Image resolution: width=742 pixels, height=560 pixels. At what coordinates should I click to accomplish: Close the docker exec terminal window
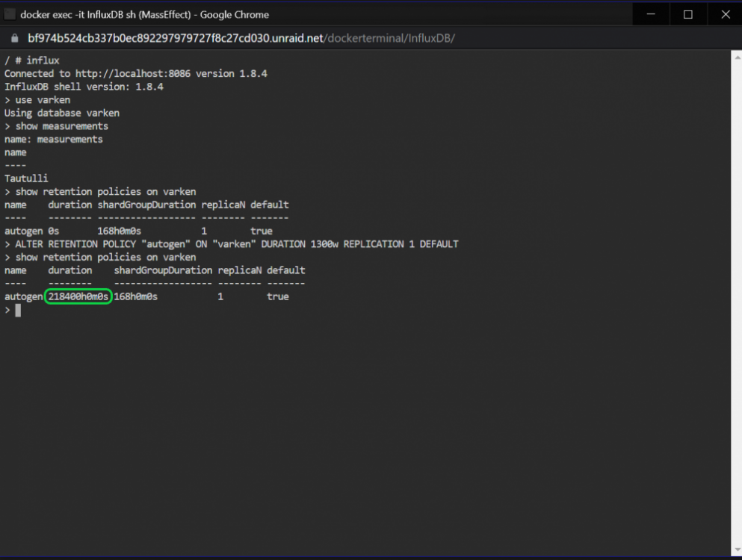click(x=725, y=14)
